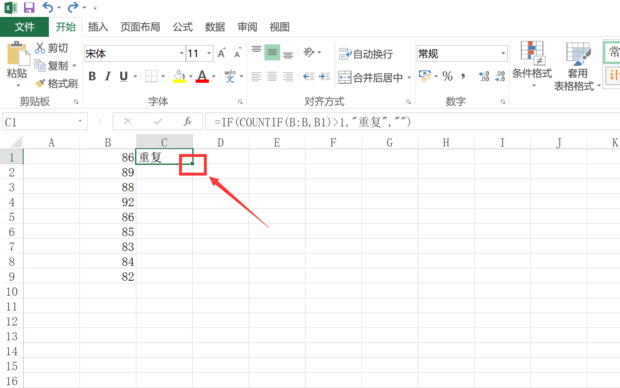Toggle 合并后居中 merge and center
The width and height of the screenshot is (620, 388).
(x=370, y=78)
